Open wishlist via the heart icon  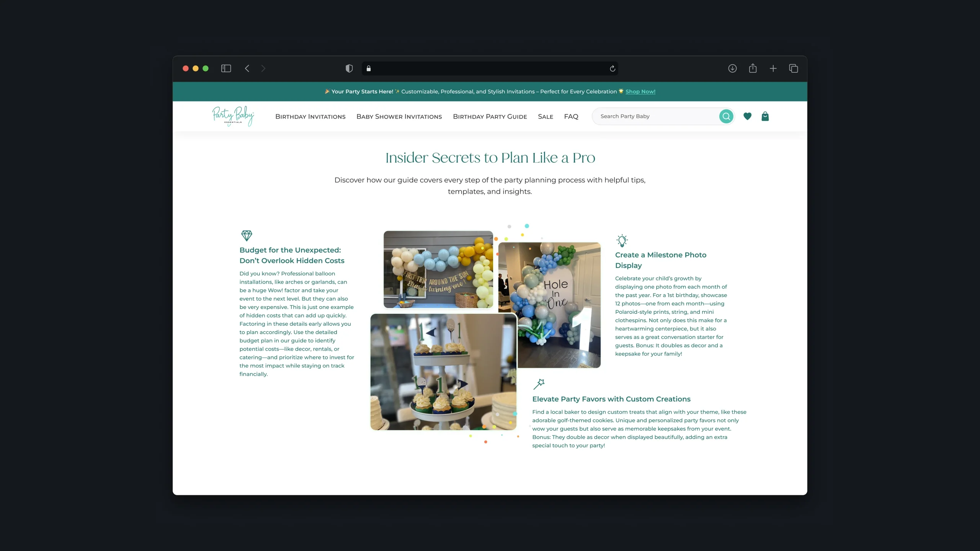point(747,116)
